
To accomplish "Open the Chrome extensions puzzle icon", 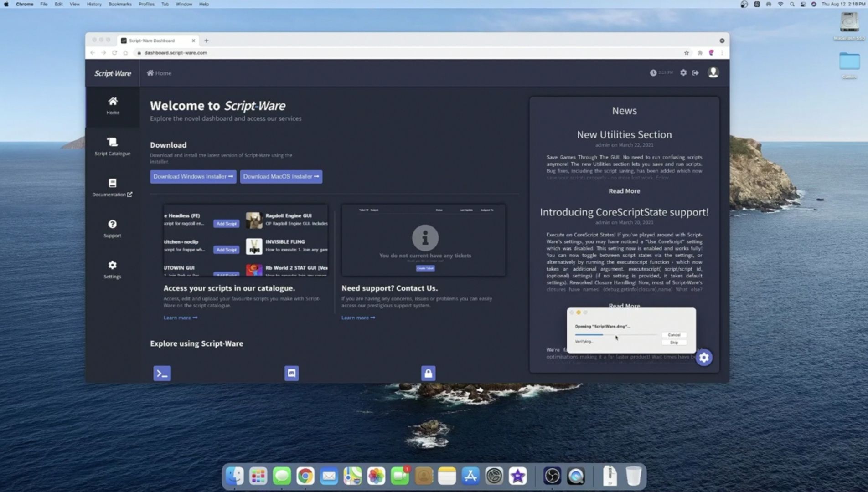I will click(700, 53).
